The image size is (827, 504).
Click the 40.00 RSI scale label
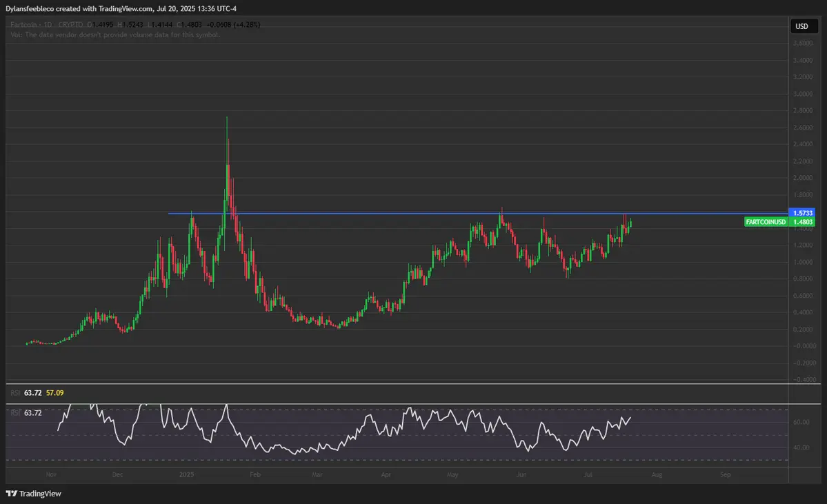(x=801, y=447)
